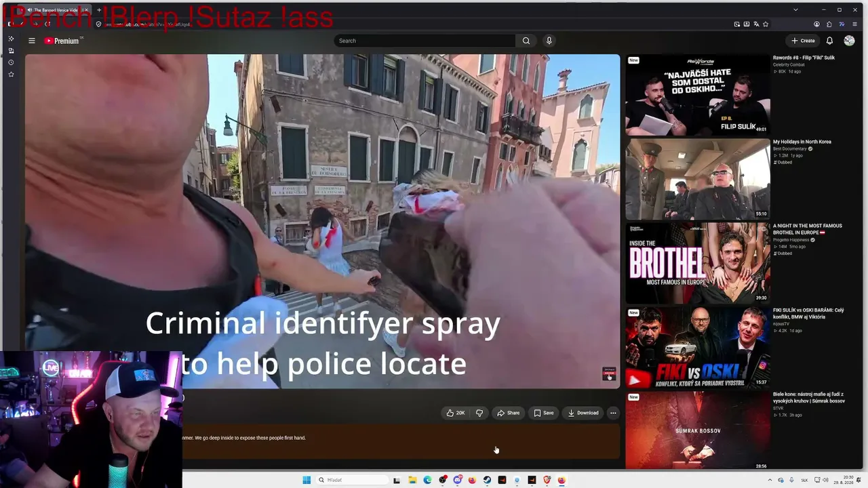Image resolution: width=868 pixels, height=488 pixels.
Task: Open the bookmarks star in the browser sidebar
Action: pyautogui.click(x=11, y=74)
